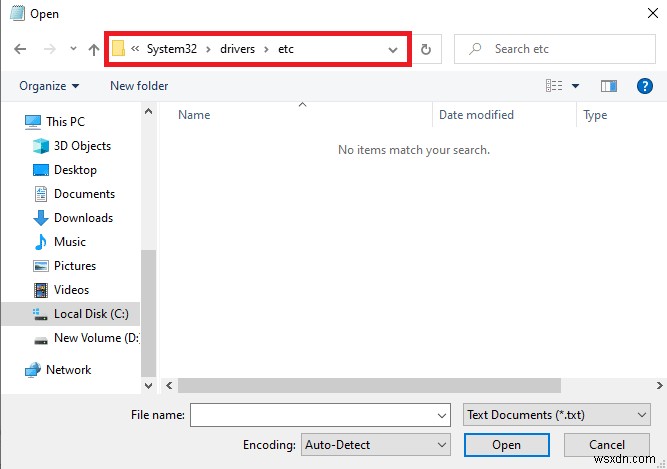The height and width of the screenshot is (469, 667).
Task: Open the Music folder in sidebar
Action: (x=70, y=242)
